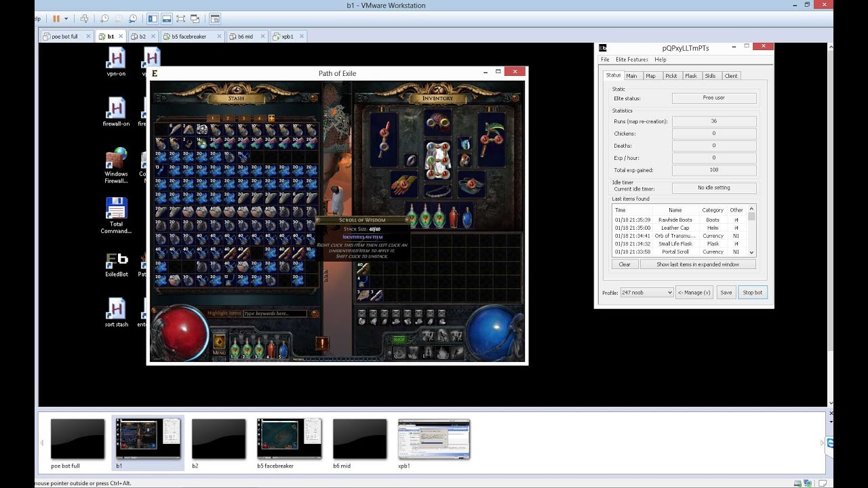The width and height of the screenshot is (868, 488).
Task: Click the Save button in bot window
Action: [x=726, y=292]
